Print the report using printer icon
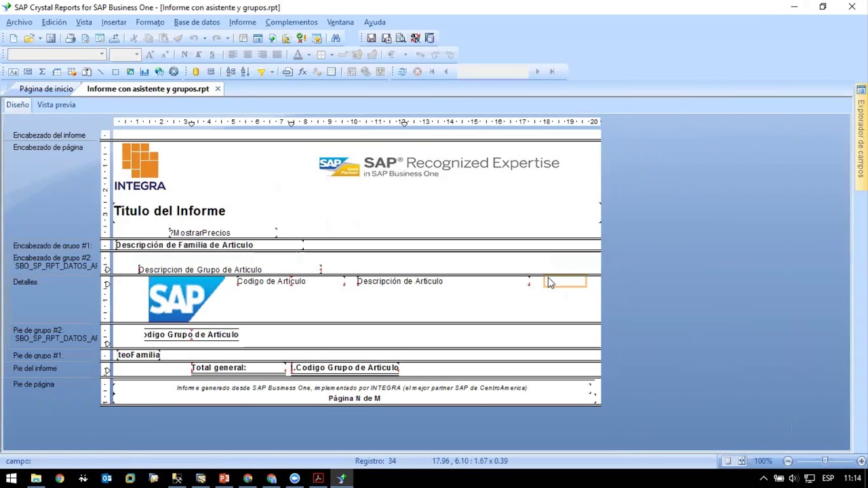Screen dimensions: 868x488 coord(71,38)
